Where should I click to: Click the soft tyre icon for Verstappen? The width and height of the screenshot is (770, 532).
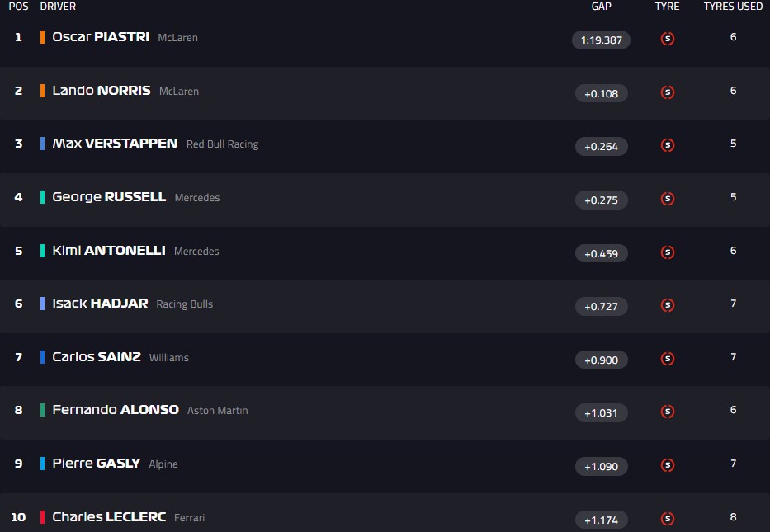pyautogui.click(x=668, y=145)
